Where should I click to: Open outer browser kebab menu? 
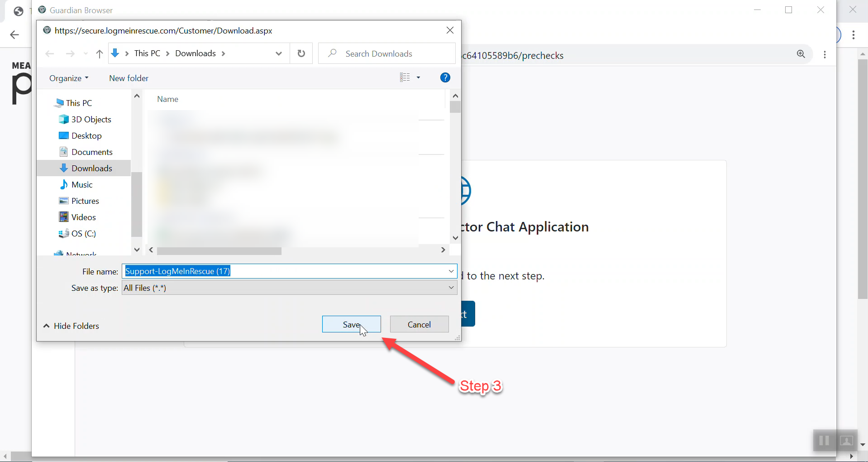click(x=854, y=35)
